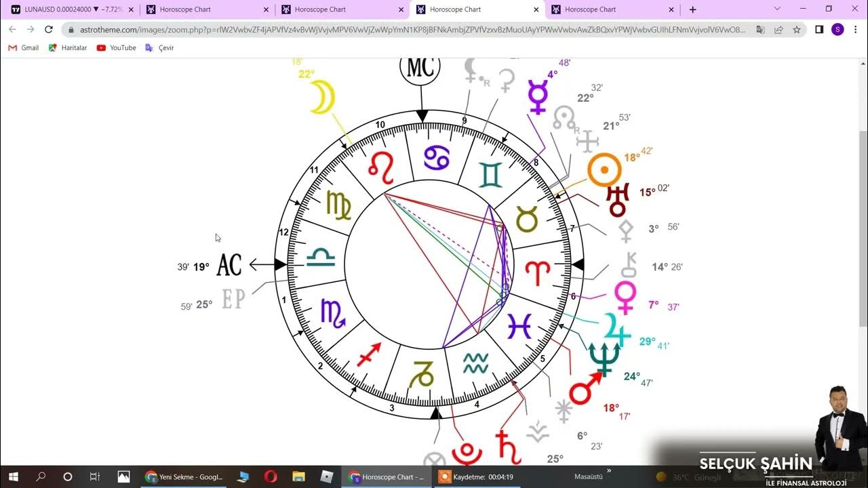Click the cyan Jupiter glyph
This screenshot has height=488, width=868.
pyautogui.click(x=616, y=329)
